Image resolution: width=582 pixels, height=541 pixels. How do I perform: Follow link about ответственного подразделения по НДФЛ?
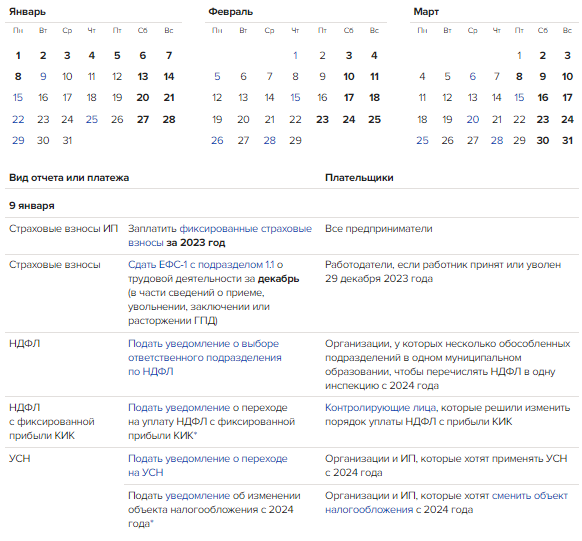point(205,357)
